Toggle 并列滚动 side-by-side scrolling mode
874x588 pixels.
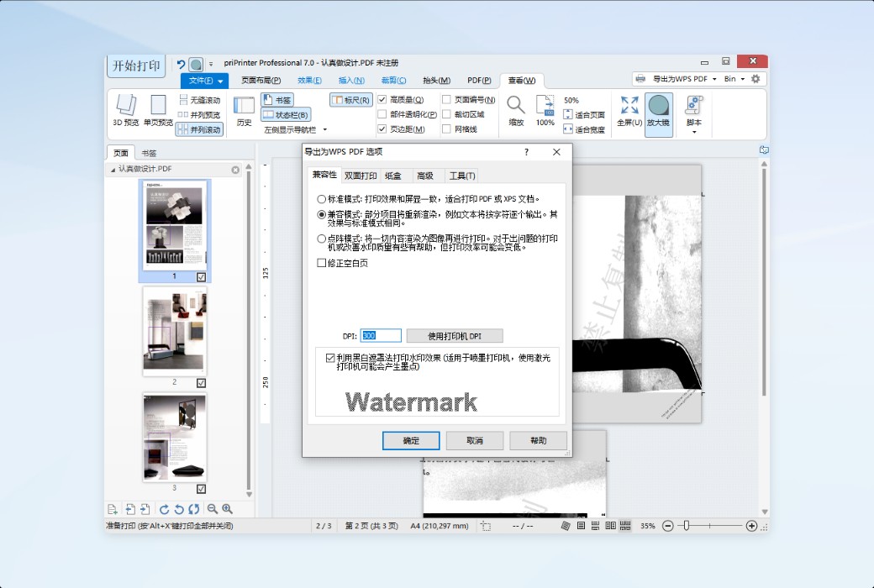199,129
